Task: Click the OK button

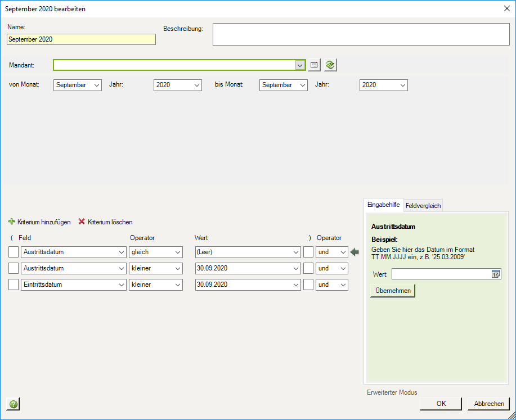Action: pos(441,404)
